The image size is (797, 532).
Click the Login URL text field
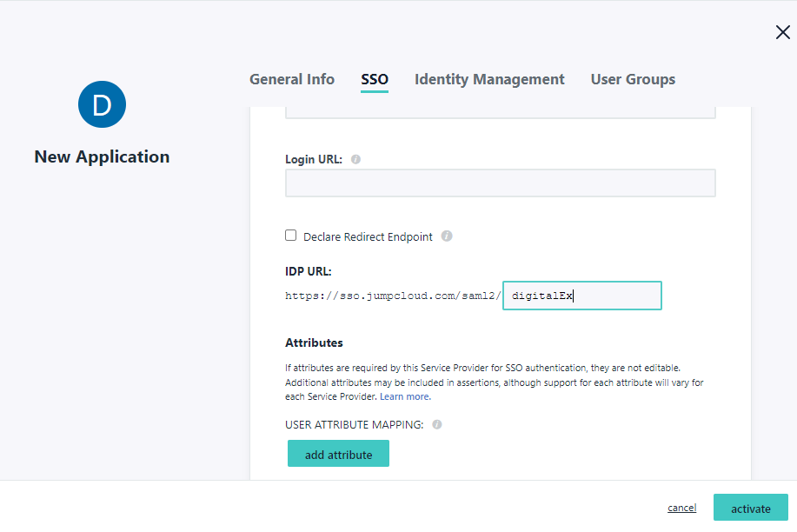pos(500,183)
